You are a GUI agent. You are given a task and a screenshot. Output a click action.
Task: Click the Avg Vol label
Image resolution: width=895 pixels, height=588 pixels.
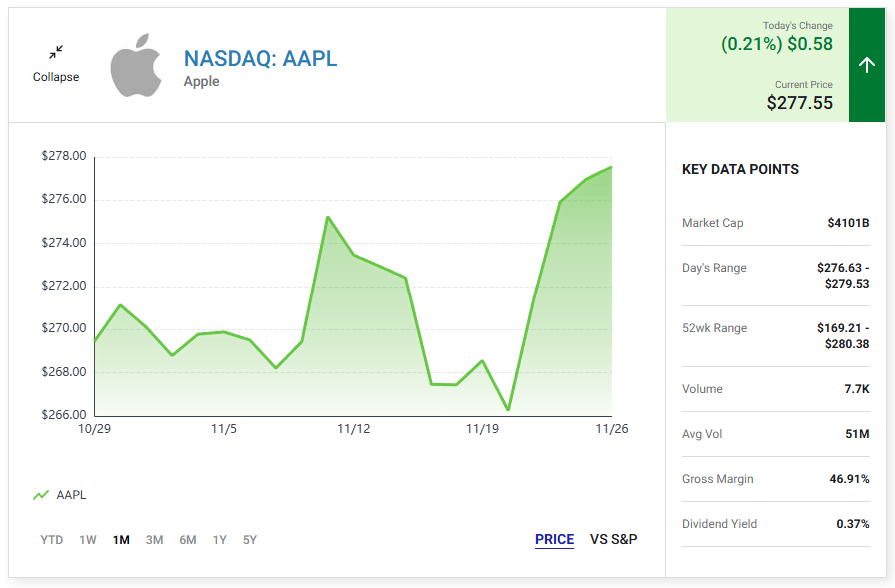pyautogui.click(x=702, y=434)
